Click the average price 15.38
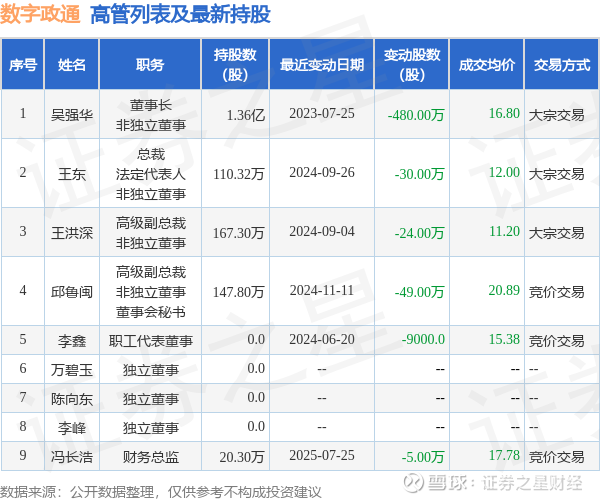600x501 pixels. click(x=504, y=339)
